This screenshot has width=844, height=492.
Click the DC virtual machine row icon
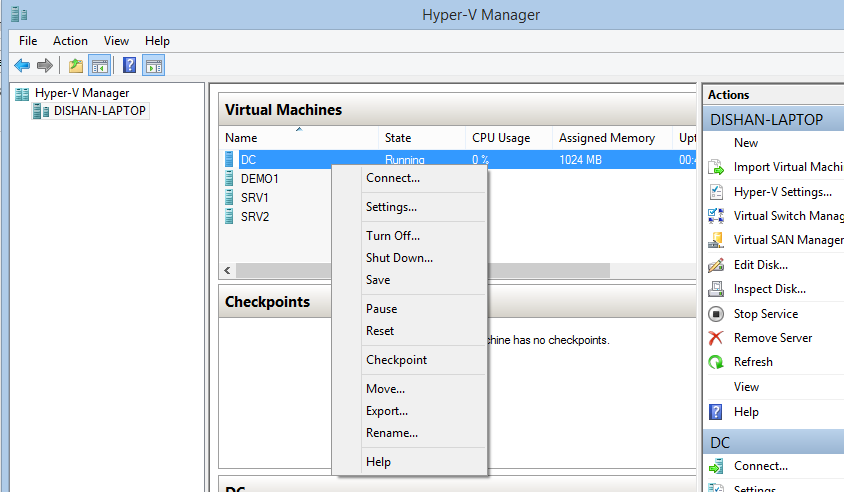click(x=229, y=159)
